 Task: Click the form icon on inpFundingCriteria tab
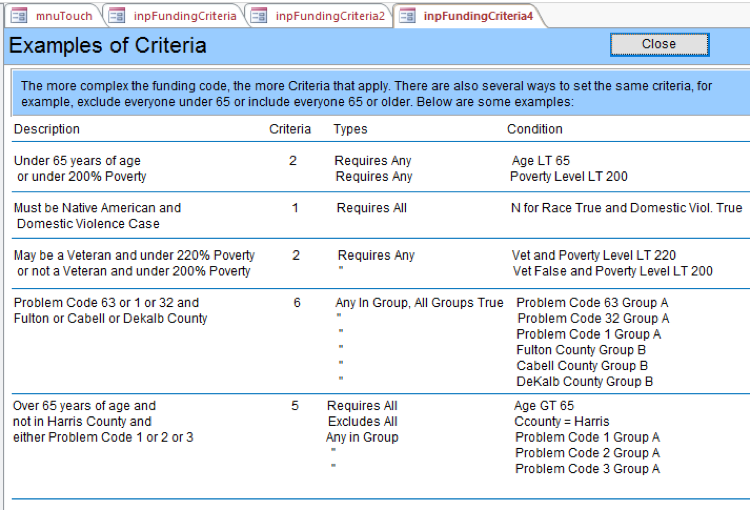(x=117, y=16)
